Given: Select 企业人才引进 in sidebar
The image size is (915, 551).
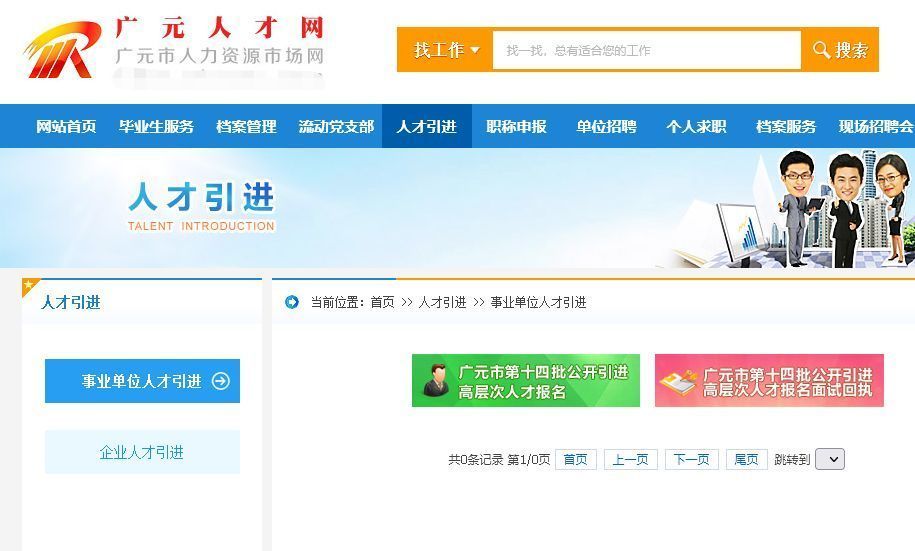Looking at the screenshot, I should [142, 452].
